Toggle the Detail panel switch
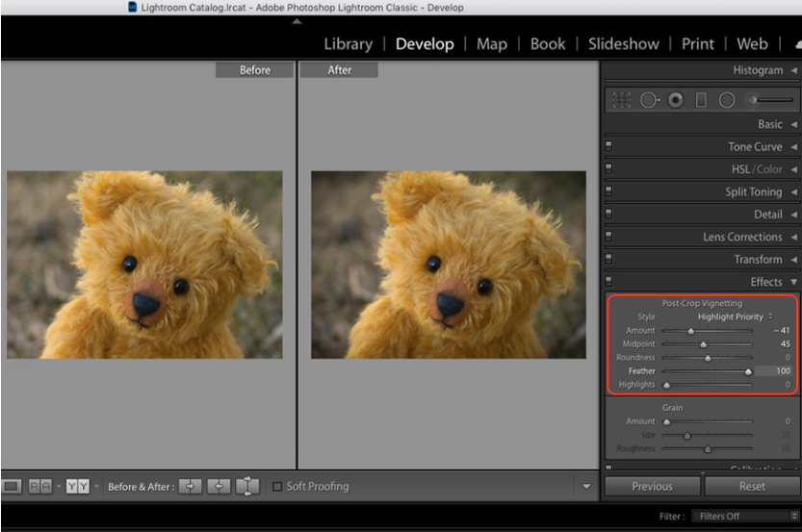 608,214
